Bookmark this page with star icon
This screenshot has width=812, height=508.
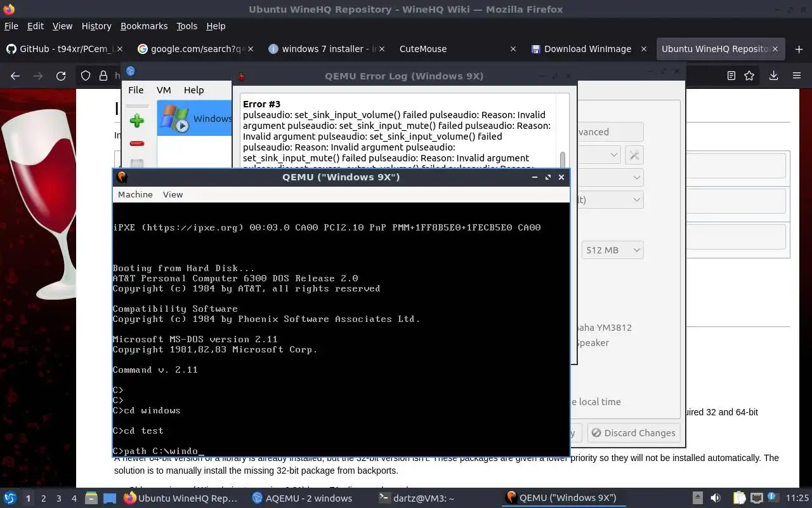(749, 76)
